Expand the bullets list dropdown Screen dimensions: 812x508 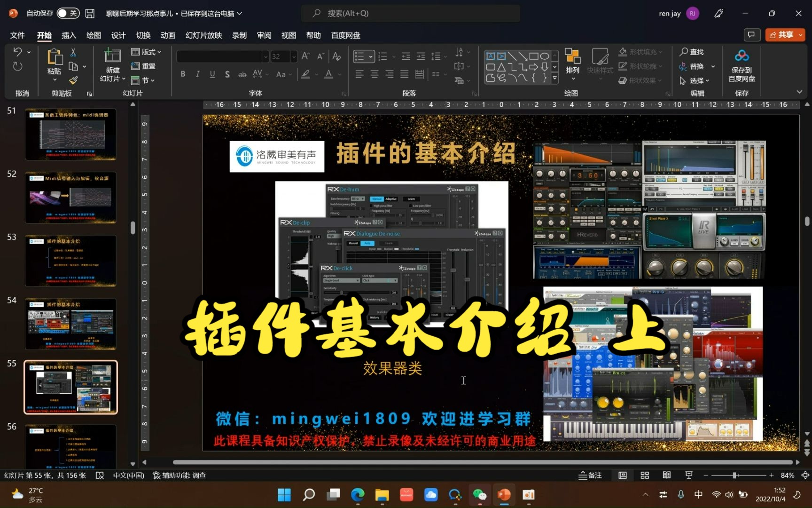[371, 56]
